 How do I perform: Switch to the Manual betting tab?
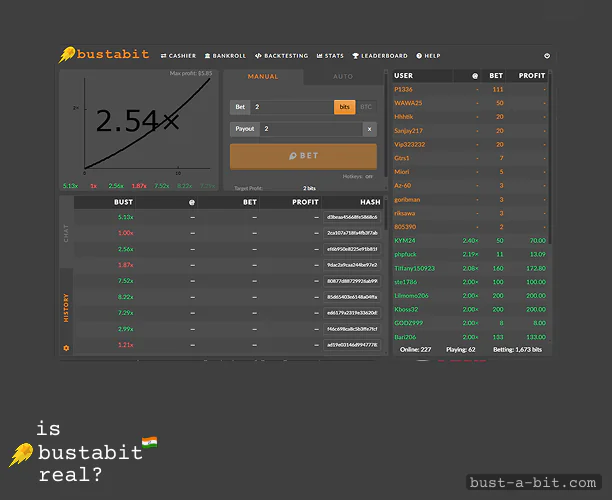(263, 77)
